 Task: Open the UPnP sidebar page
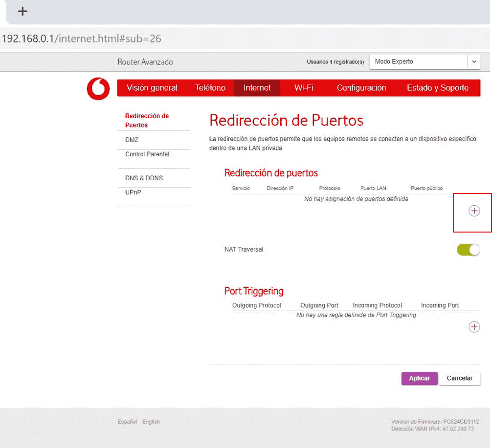pos(133,192)
